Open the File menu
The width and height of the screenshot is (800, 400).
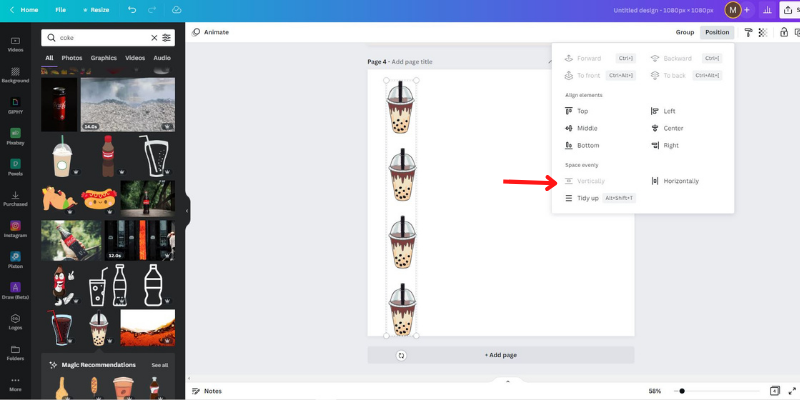[60, 10]
